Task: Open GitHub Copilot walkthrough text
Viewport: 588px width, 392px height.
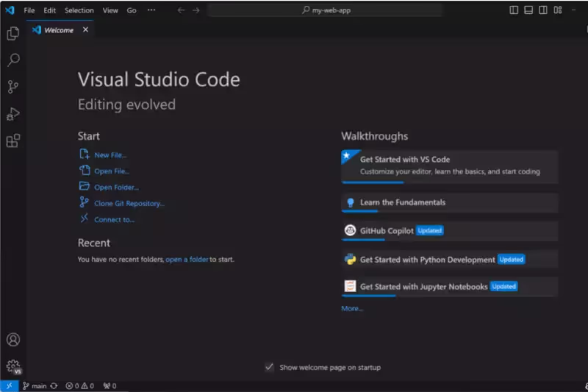Action: (x=387, y=231)
